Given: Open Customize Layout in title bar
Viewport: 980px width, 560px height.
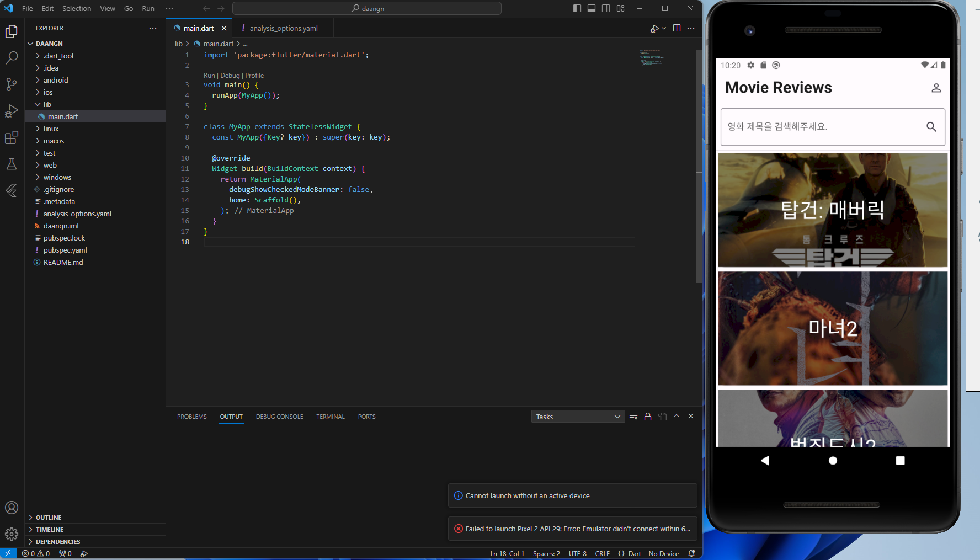Looking at the screenshot, I should click(x=620, y=8).
